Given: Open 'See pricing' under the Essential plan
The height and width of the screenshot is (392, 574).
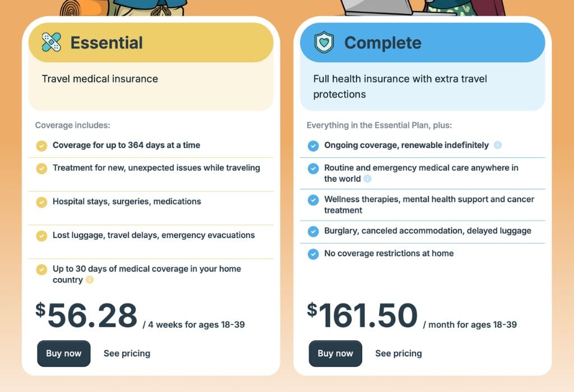Looking at the screenshot, I should 127,353.
